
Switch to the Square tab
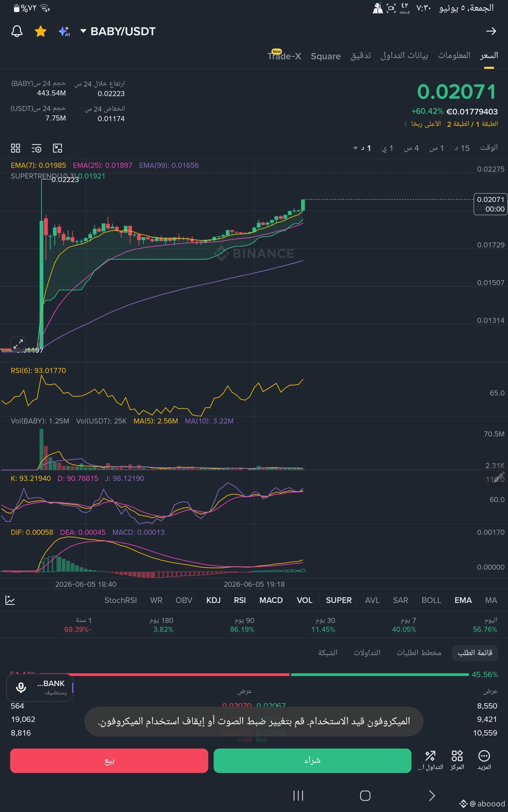click(x=325, y=56)
